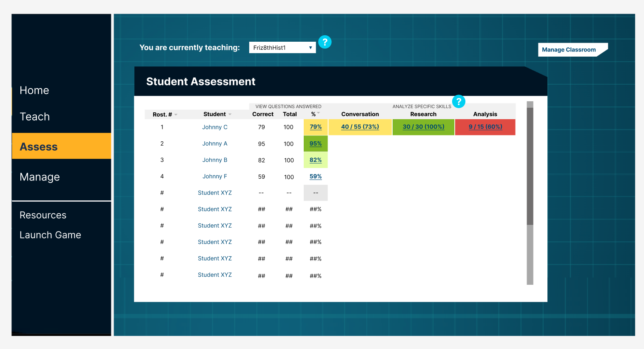Screen dimensions: 644x349
Task: Click the Total column header
Action: coord(290,114)
